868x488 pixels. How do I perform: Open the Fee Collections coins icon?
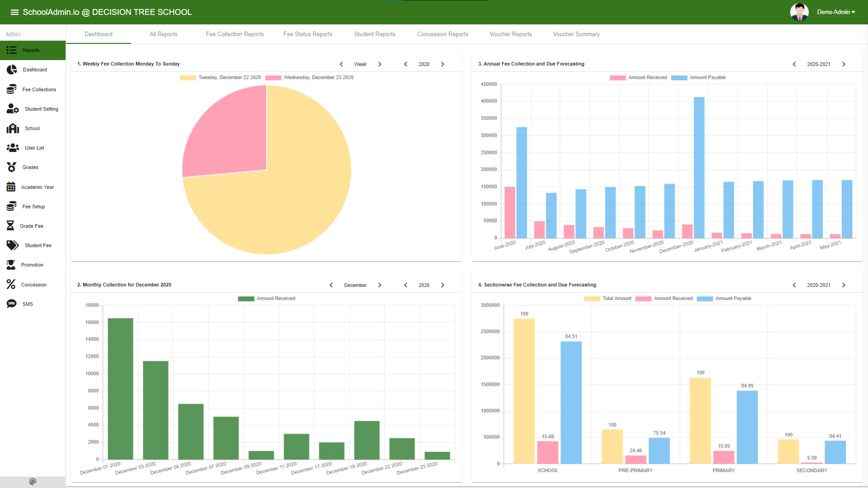pos(11,89)
